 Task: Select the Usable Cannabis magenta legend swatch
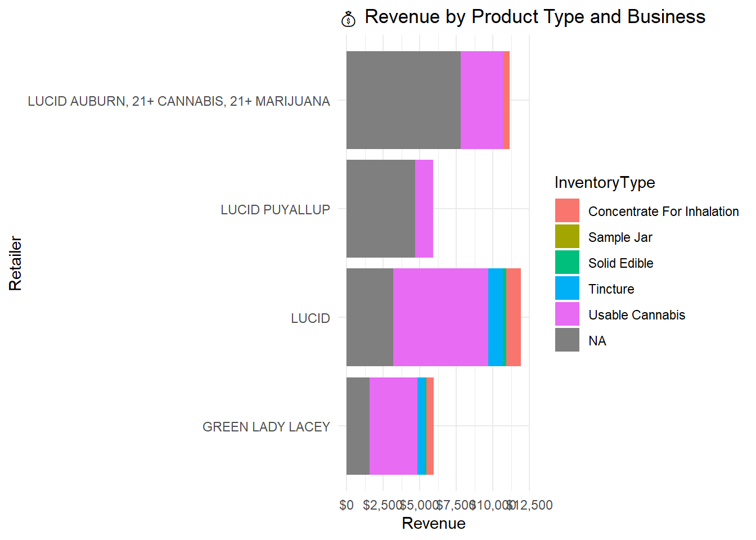click(567, 314)
